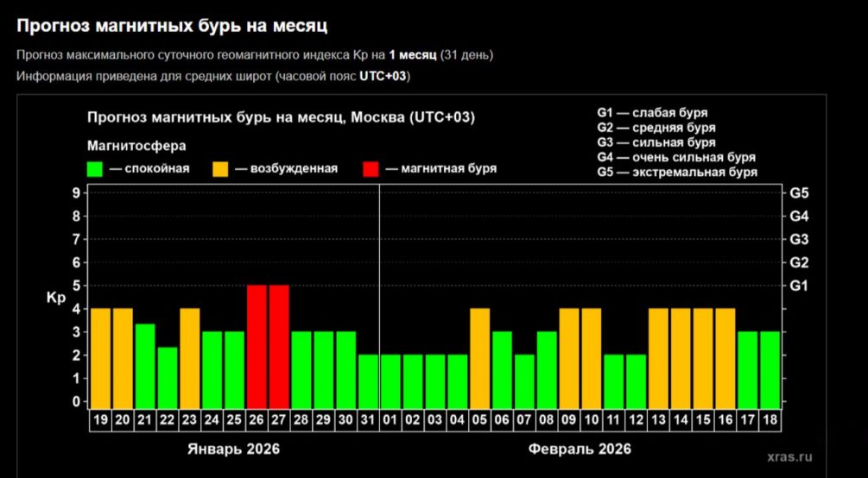868x478 pixels.
Task: Click the 'Февраль 2026' month label
Action: 580,450
